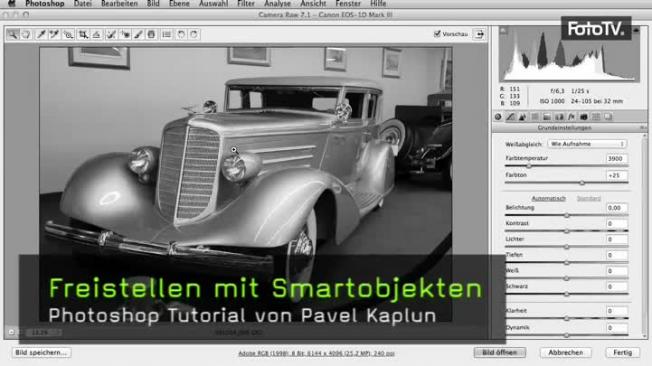This screenshot has height=366, width=652.
Task: Click the Farbtemperatur slider handle
Action: tap(529, 166)
